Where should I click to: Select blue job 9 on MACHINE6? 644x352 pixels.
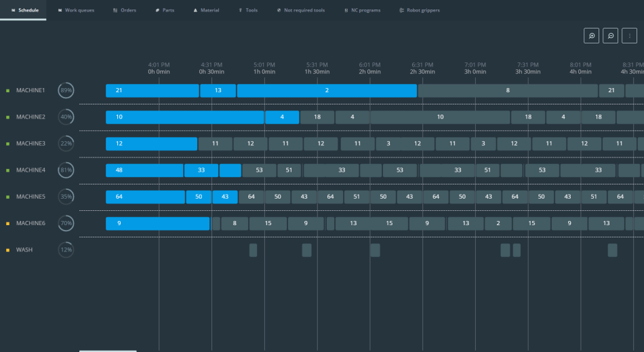(x=157, y=224)
